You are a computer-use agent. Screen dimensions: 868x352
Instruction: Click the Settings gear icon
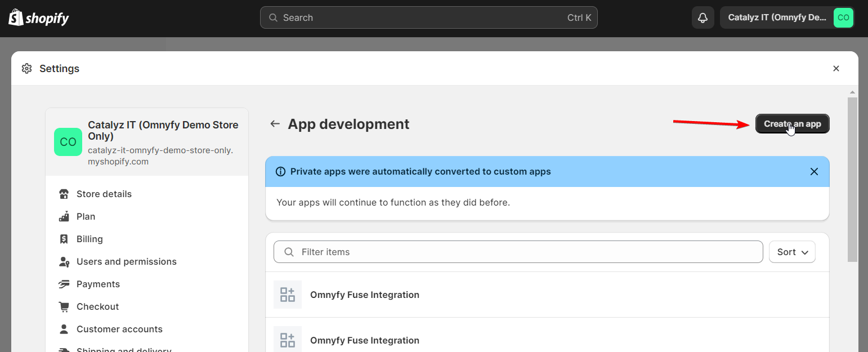click(x=26, y=69)
